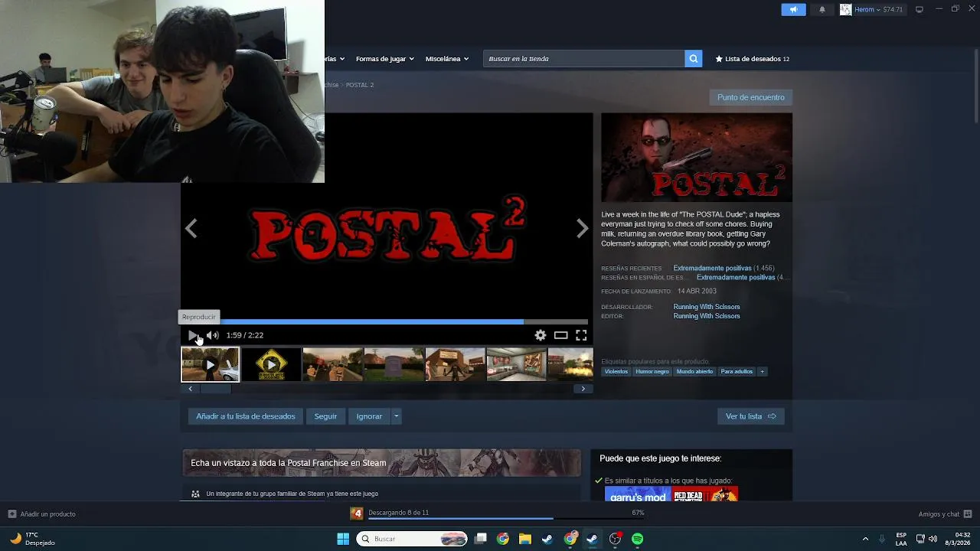Toggle theater mode on video player
The width and height of the screenshot is (980, 551).
point(561,335)
